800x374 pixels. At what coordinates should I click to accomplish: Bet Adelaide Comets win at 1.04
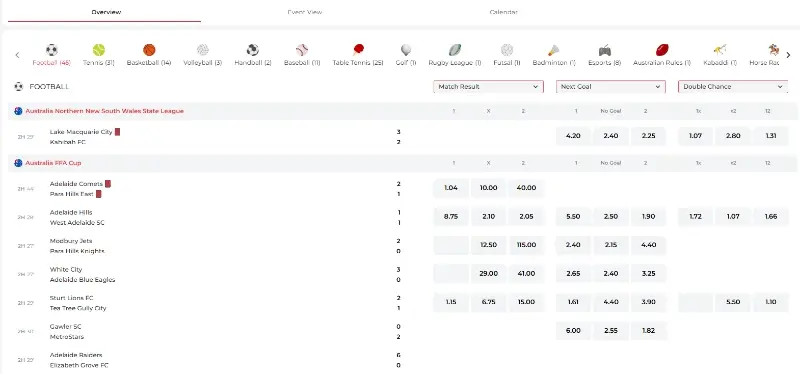(451, 188)
